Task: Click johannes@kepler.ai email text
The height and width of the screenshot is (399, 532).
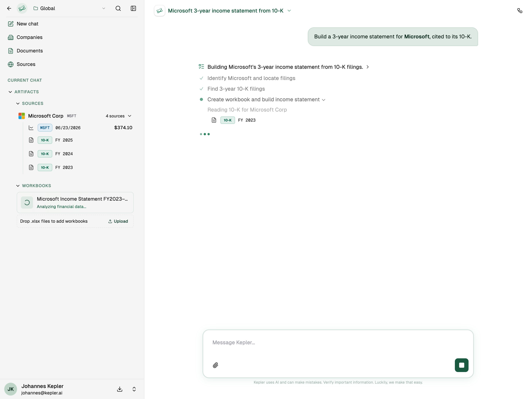Action: coord(42,393)
